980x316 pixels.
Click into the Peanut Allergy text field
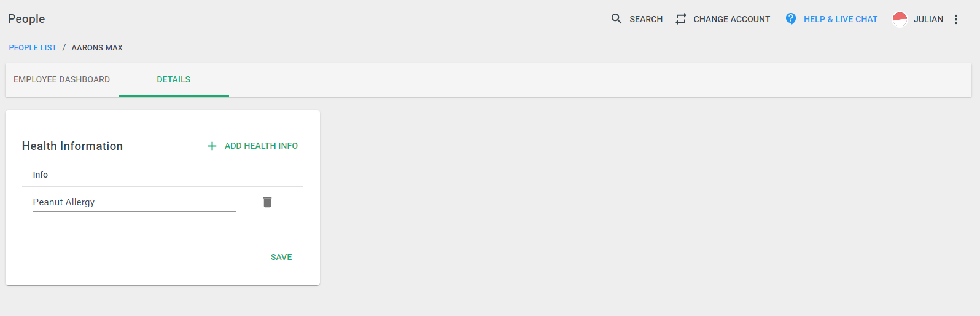[x=134, y=202]
